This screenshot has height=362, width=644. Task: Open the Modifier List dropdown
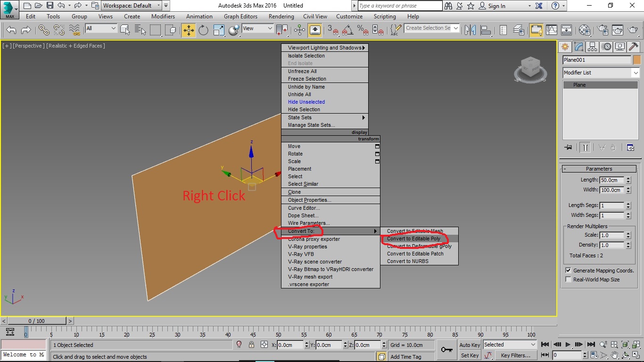tap(636, 73)
